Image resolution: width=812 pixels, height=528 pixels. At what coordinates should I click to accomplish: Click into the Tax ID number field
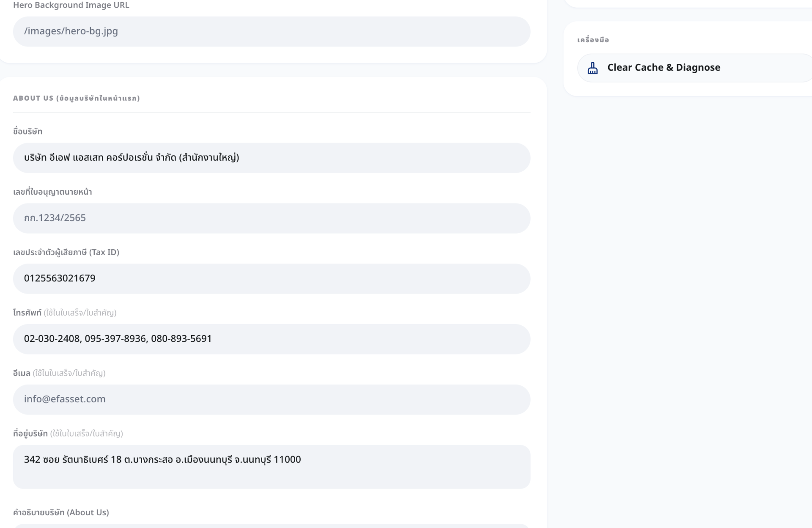(272, 278)
